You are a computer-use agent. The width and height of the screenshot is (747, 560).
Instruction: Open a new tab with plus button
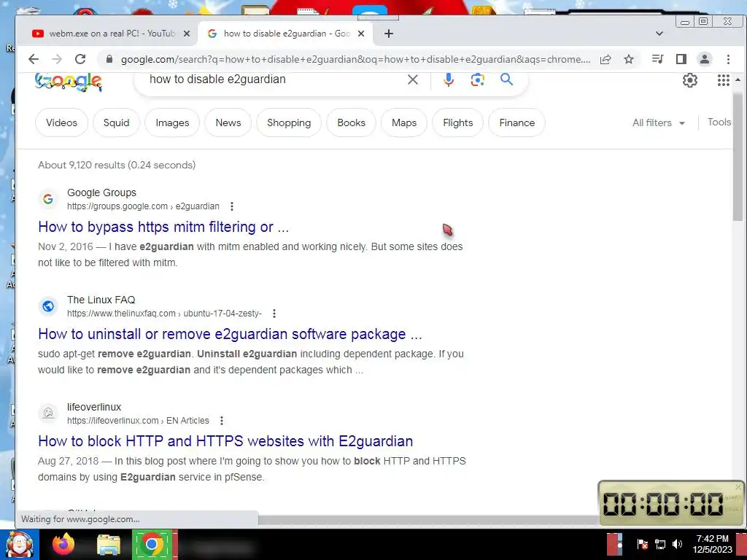point(389,34)
